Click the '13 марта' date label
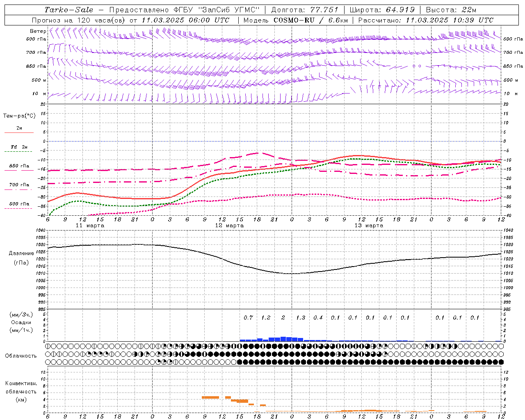525x420 pixels. tap(369, 226)
